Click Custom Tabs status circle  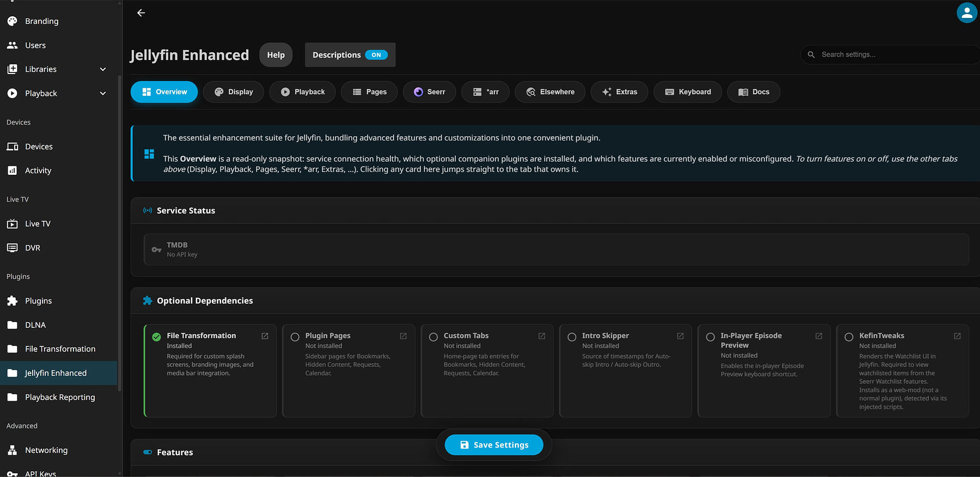[x=433, y=337]
